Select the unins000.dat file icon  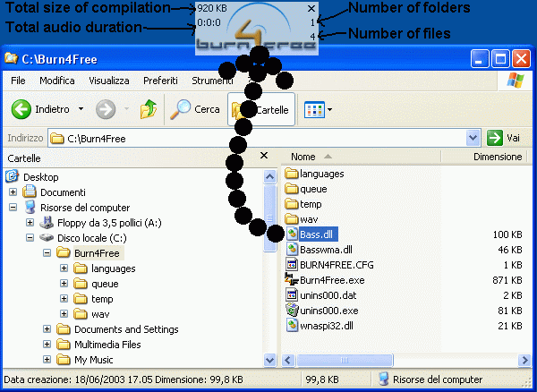(x=292, y=294)
